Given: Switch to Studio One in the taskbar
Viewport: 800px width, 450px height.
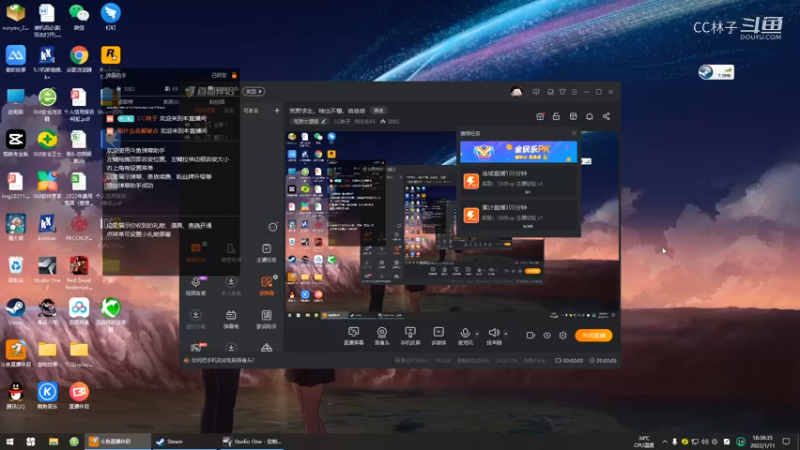Looking at the screenshot, I should [x=253, y=441].
